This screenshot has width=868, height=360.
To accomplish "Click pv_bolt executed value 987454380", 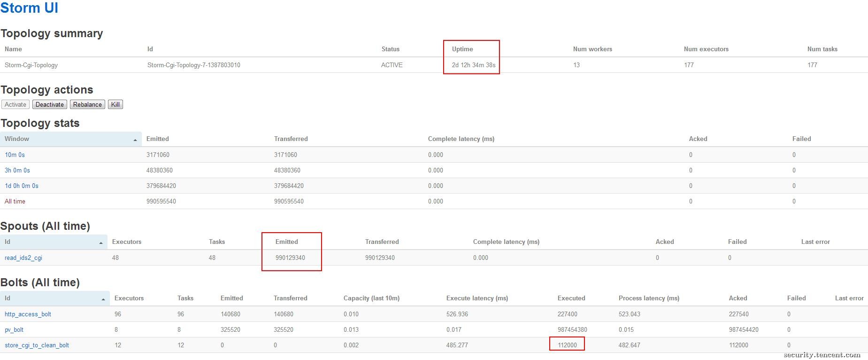I will [x=572, y=329].
